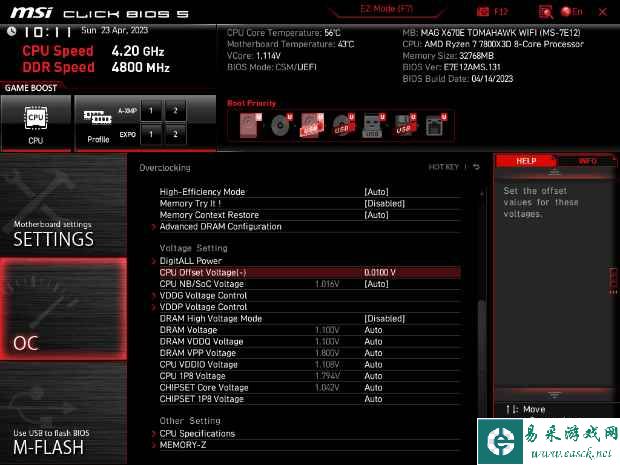620x465 pixels.
Task: Open the SETTINGS section
Action: [x=63, y=204]
